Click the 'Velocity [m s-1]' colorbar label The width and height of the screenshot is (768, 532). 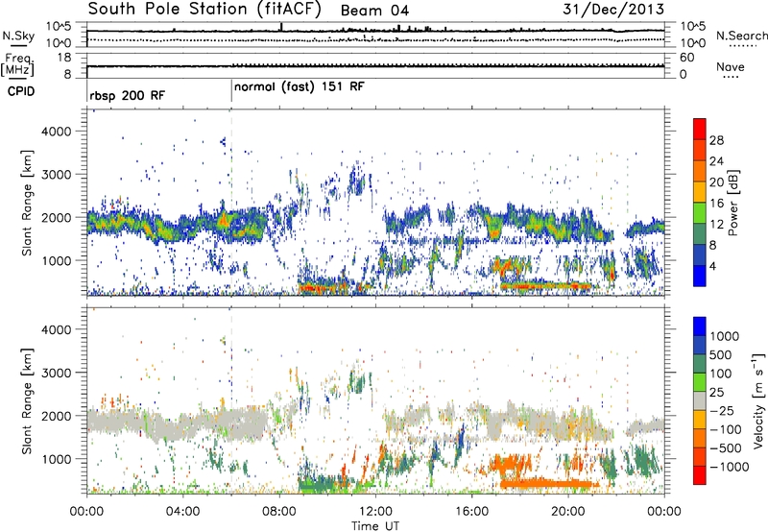758,400
